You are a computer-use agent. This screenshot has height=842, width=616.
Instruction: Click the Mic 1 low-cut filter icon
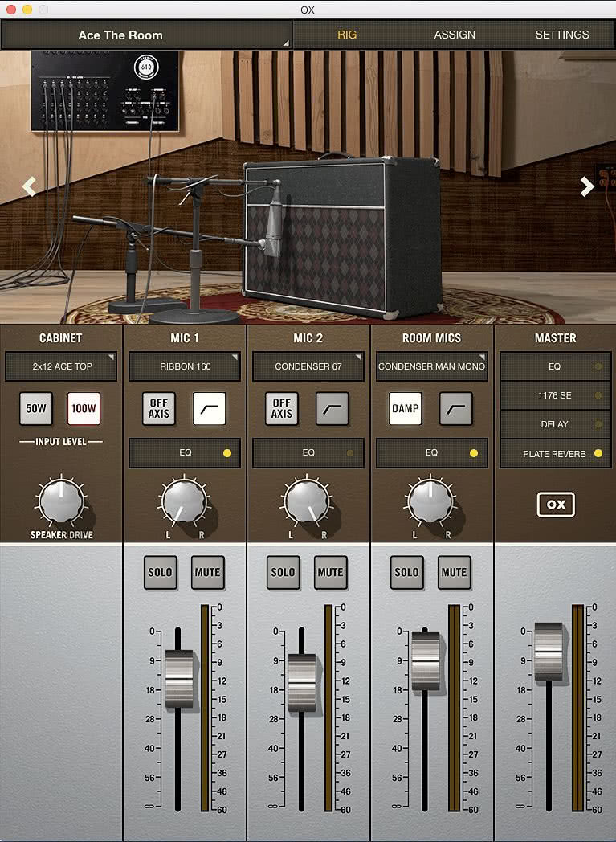[x=210, y=409]
